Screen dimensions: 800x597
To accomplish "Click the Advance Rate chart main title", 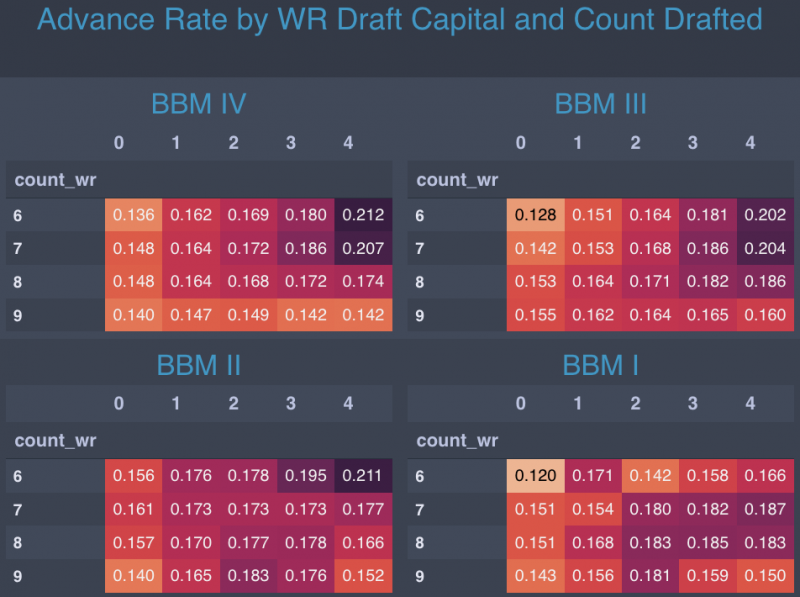I will [x=399, y=20].
